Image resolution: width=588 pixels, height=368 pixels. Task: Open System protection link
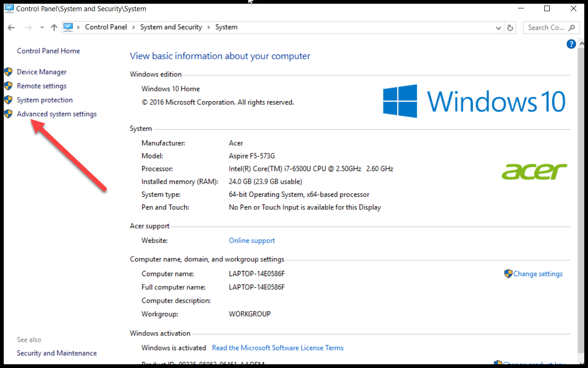[45, 100]
